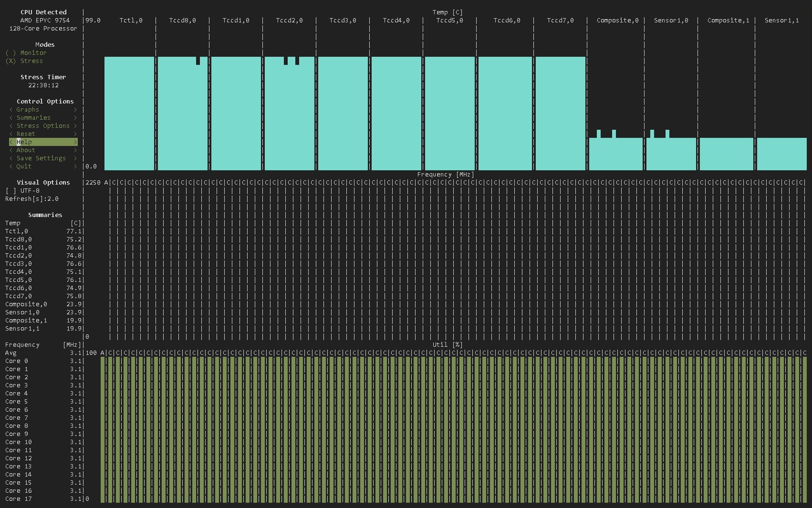The width and height of the screenshot is (812, 508).
Task: Select the Stress mode radio button
Action: pos(24,61)
